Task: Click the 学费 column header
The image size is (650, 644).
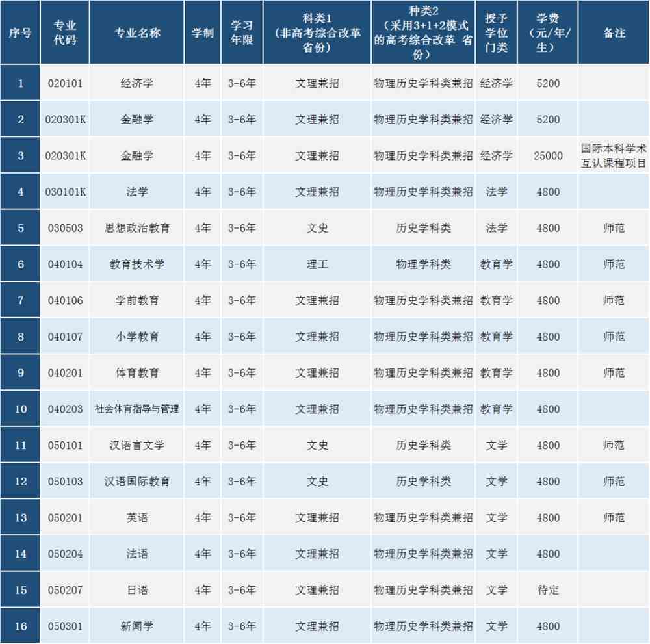Action: point(547,32)
